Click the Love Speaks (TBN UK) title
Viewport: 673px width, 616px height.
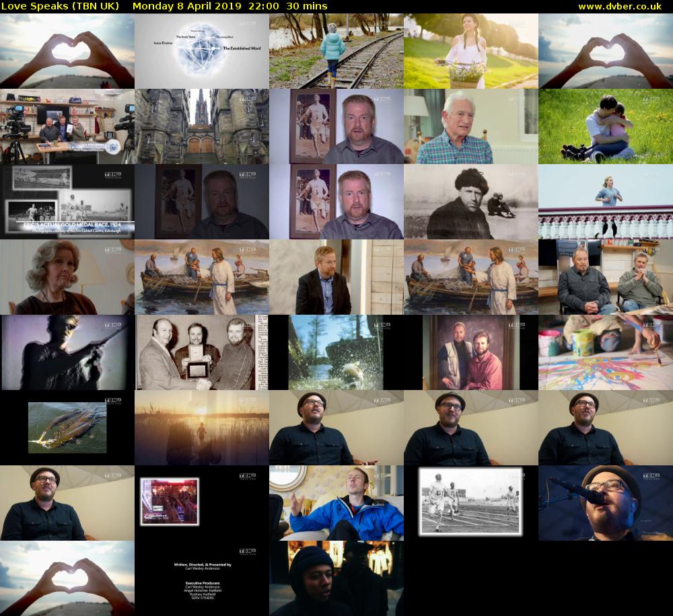(x=61, y=6)
